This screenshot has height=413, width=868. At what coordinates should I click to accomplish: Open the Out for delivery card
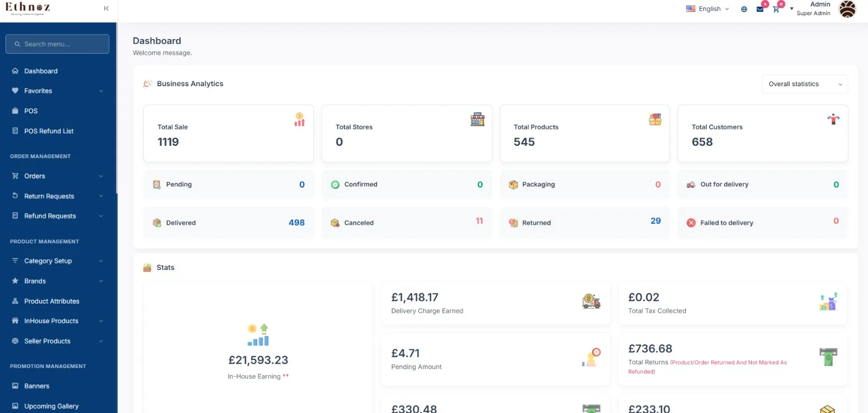(762, 184)
